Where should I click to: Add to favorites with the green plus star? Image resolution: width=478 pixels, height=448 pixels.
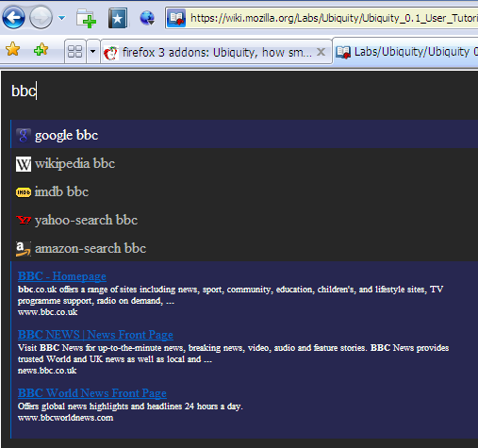[41, 49]
